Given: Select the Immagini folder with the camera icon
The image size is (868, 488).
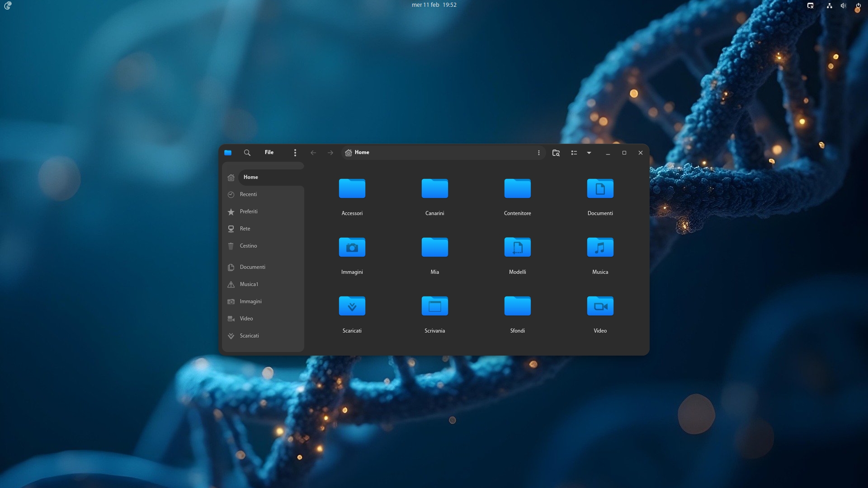Looking at the screenshot, I should tap(352, 247).
